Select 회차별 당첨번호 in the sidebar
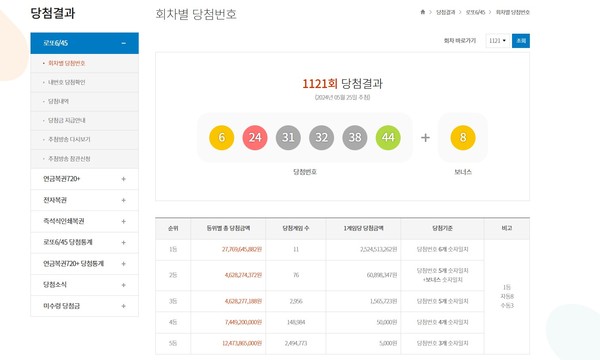This screenshot has height=360, width=600. pos(67,63)
